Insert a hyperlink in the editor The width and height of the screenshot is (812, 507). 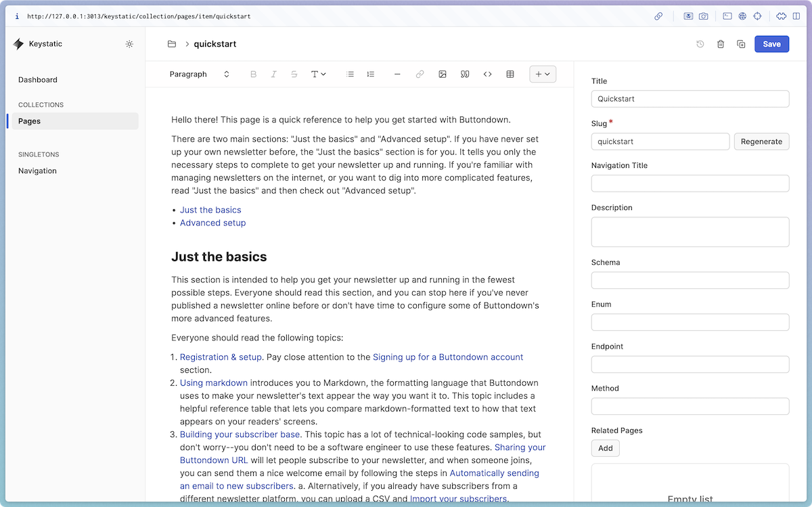click(420, 74)
